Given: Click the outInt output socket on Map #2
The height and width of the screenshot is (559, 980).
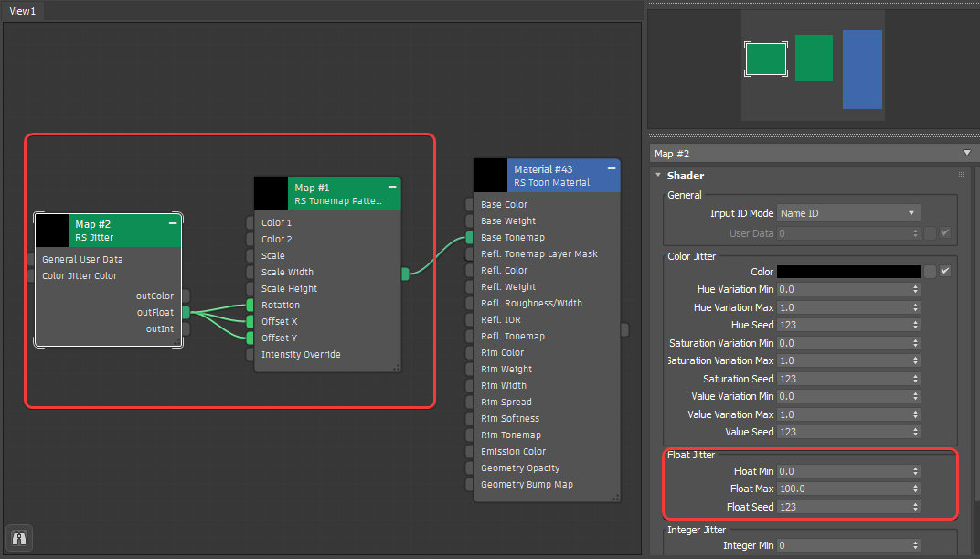Looking at the screenshot, I should [x=186, y=328].
